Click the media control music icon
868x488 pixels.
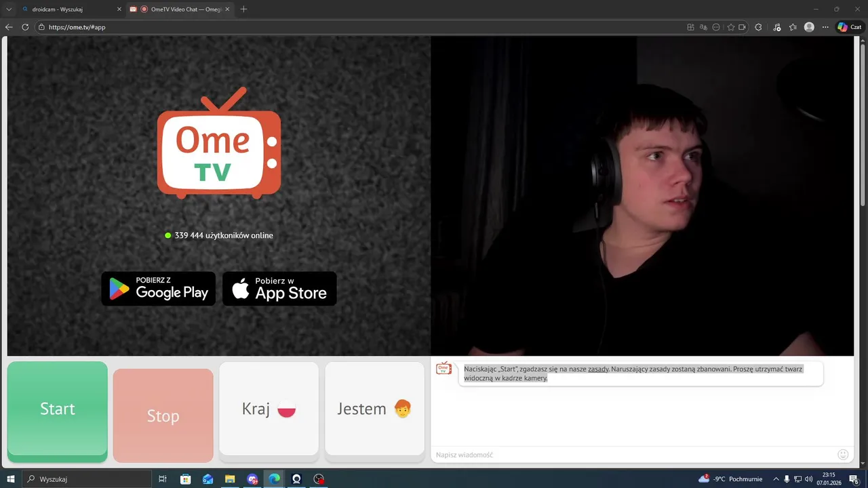point(776,27)
